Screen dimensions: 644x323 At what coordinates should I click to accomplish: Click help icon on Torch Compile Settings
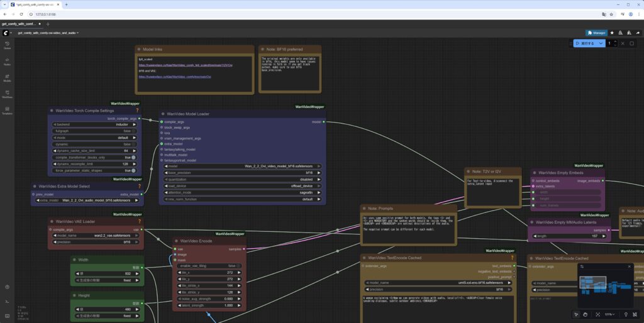click(x=137, y=111)
